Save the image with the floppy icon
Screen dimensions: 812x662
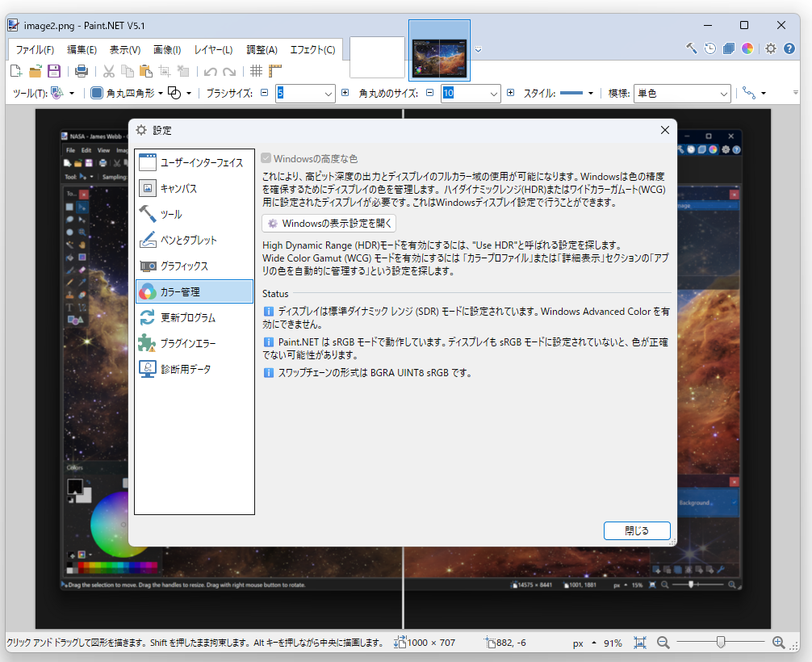pyautogui.click(x=54, y=71)
